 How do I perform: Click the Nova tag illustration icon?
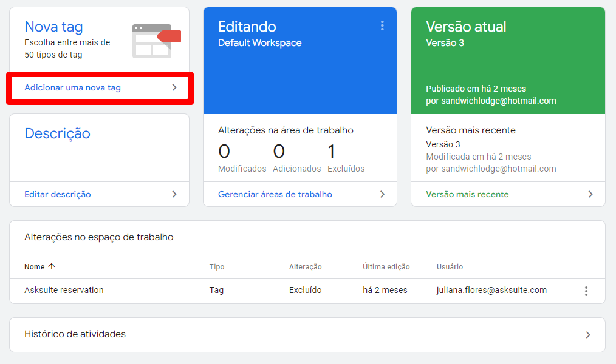pyautogui.click(x=156, y=41)
